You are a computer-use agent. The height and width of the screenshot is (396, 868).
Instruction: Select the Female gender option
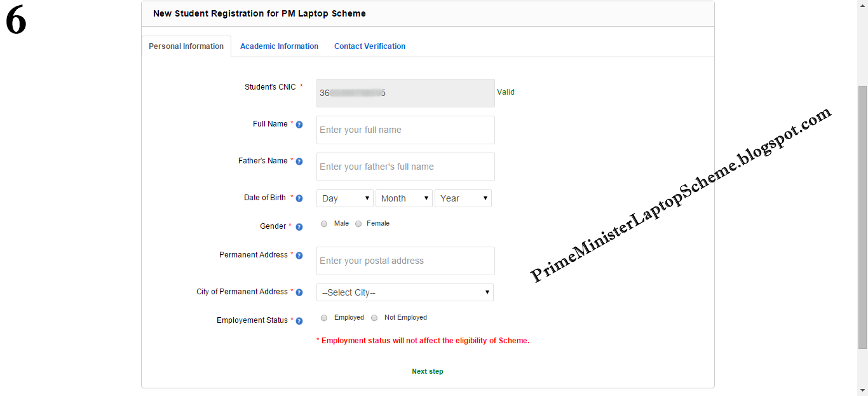(x=358, y=224)
